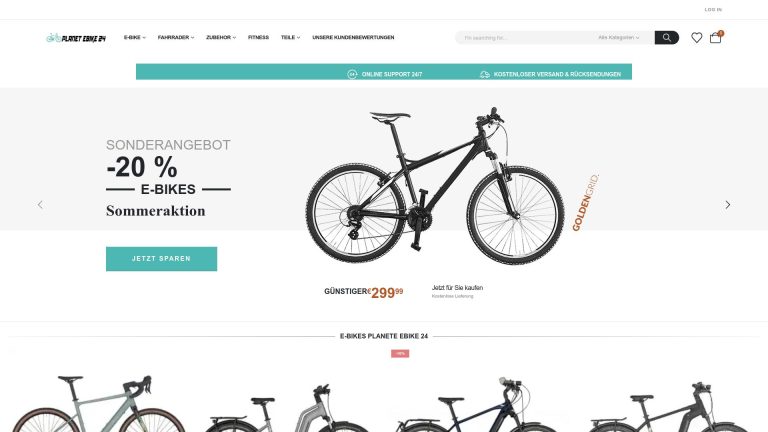This screenshot has height=432, width=768.
Task: Open the wishlist heart icon
Action: [x=696, y=38]
